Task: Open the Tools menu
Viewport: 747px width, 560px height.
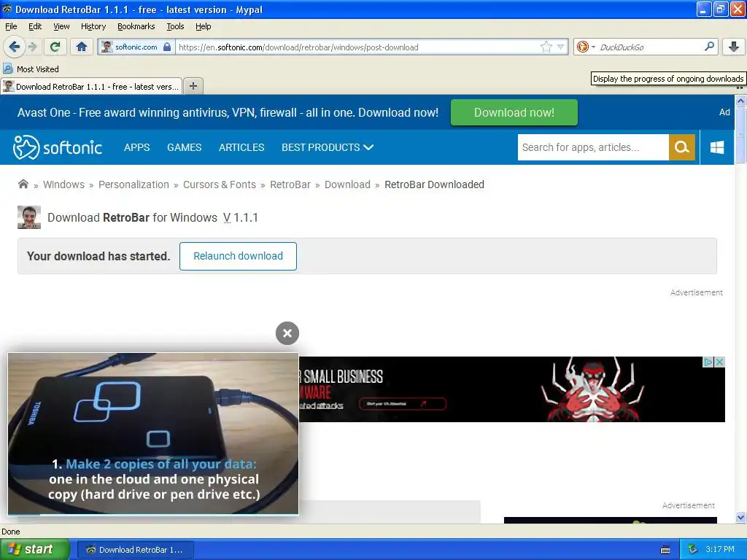Action: coord(175,26)
